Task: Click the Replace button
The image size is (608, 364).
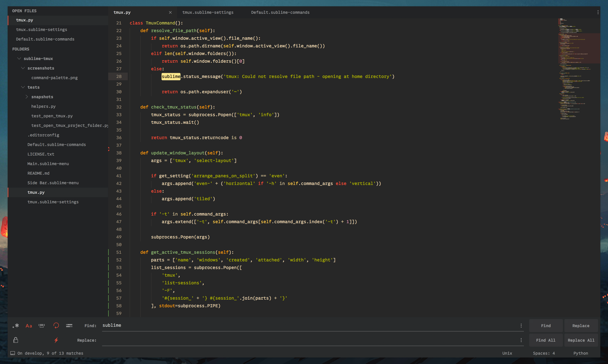Action: click(581, 325)
